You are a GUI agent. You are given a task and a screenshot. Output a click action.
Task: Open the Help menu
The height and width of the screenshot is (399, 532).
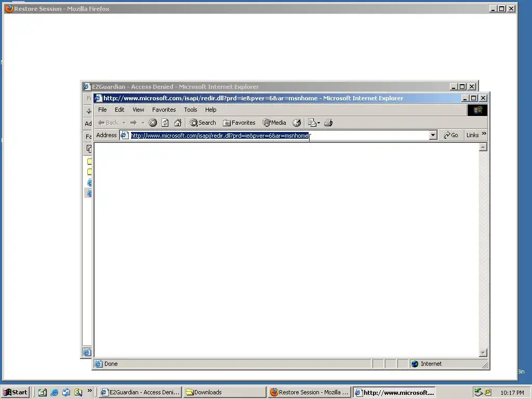211,110
